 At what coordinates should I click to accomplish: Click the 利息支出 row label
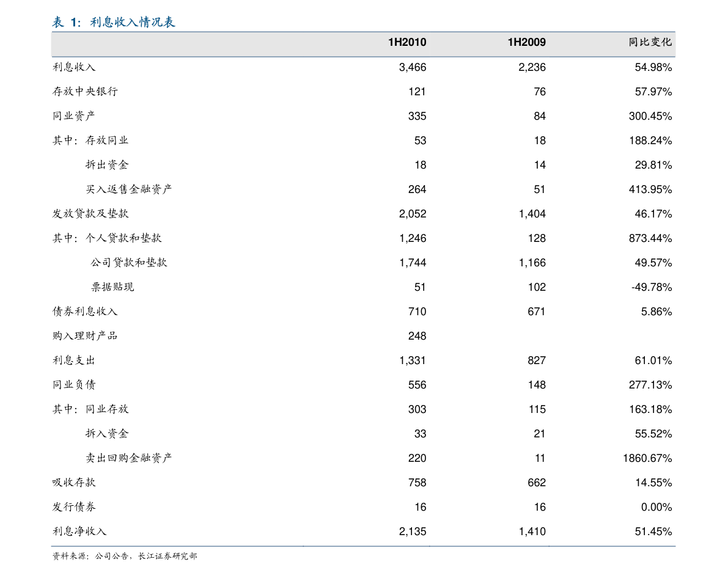coord(74,360)
